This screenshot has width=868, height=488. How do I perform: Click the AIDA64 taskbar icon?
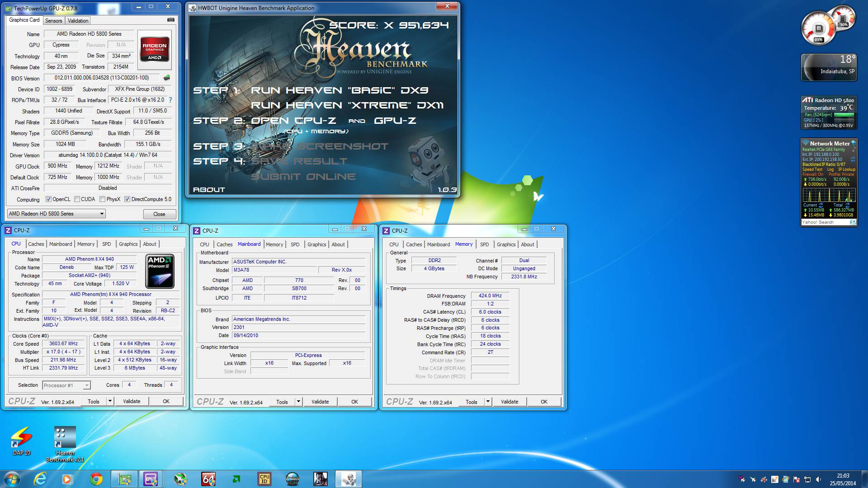pyautogui.click(x=208, y=479)
